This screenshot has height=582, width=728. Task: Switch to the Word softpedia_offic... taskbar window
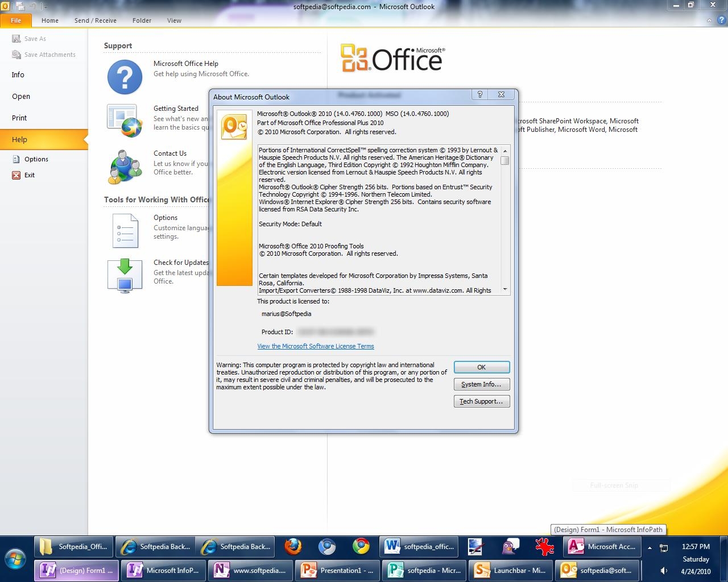(x=419, y=547)
